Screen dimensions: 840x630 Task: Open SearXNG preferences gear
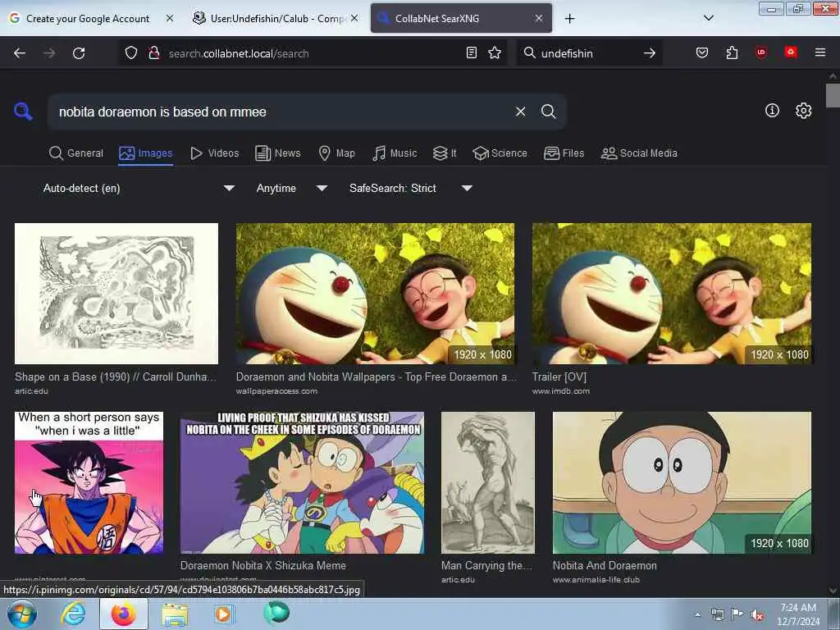803,111
